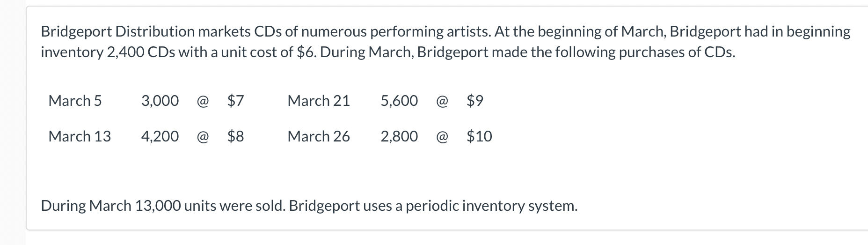Screen dimensions: 868x245
Task: Click the March 13 date cell
Action: [80, 136]
